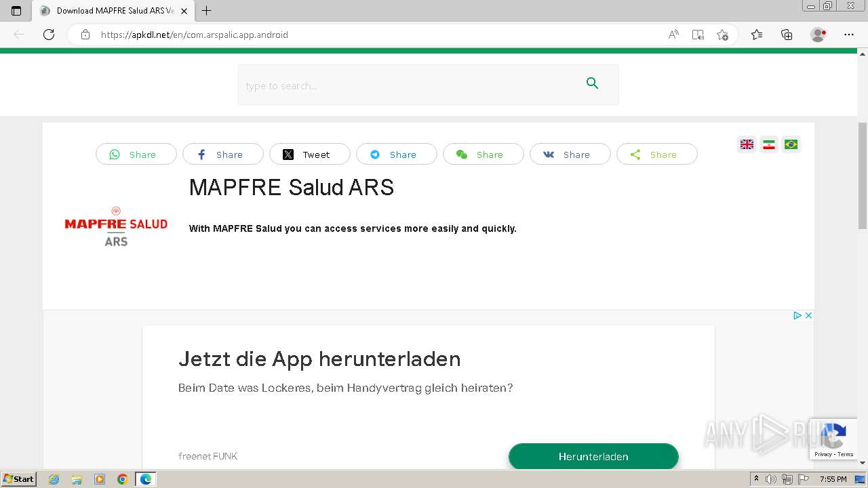Screen dimensions: 868x488
Task: Click the green search magnifier icon
Action: pyautogui.click(x=592, y=83)
